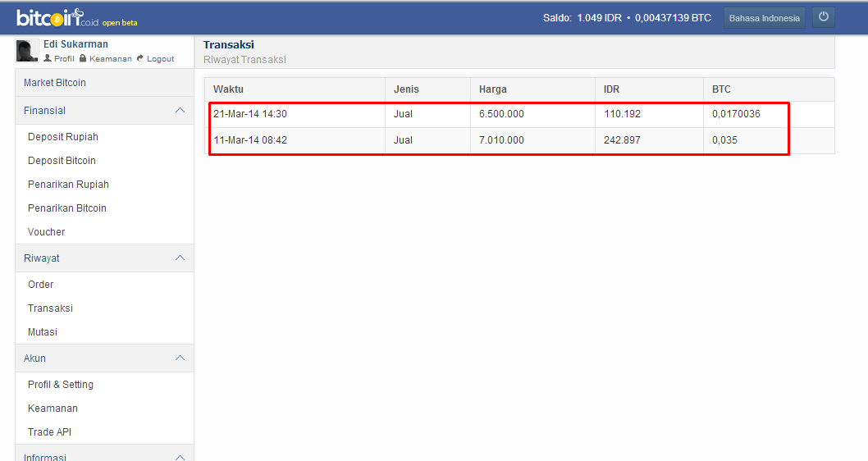Open Mutasi in the sidebar
868x461 pixels.
pos(42,332)
